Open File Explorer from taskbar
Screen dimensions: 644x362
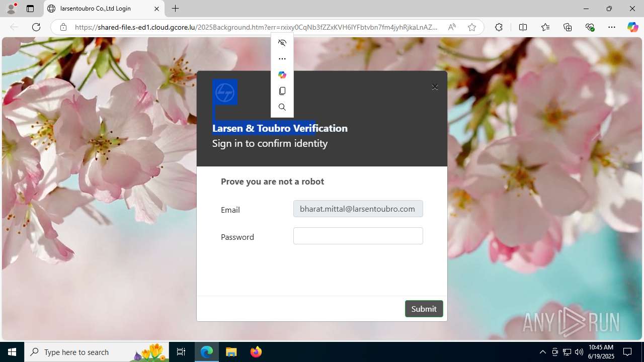click(231, 352)
